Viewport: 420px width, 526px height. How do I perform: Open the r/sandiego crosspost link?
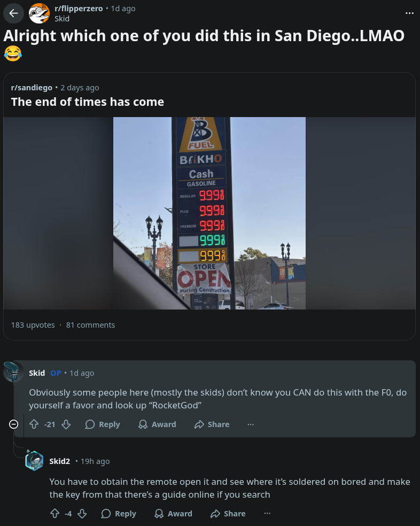32,88
